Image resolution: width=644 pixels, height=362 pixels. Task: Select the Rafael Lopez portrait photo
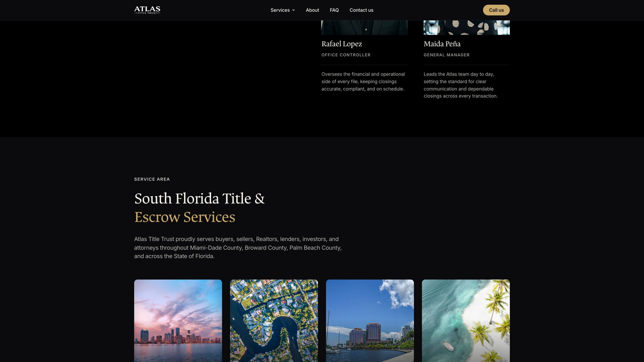pyautogui.click(x=364, y=27)
